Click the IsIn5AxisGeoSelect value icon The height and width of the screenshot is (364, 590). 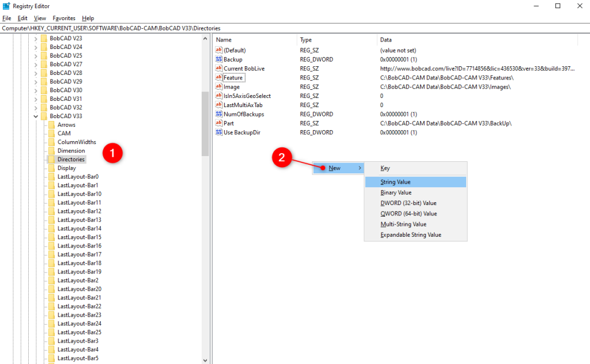tap(220, 96)
